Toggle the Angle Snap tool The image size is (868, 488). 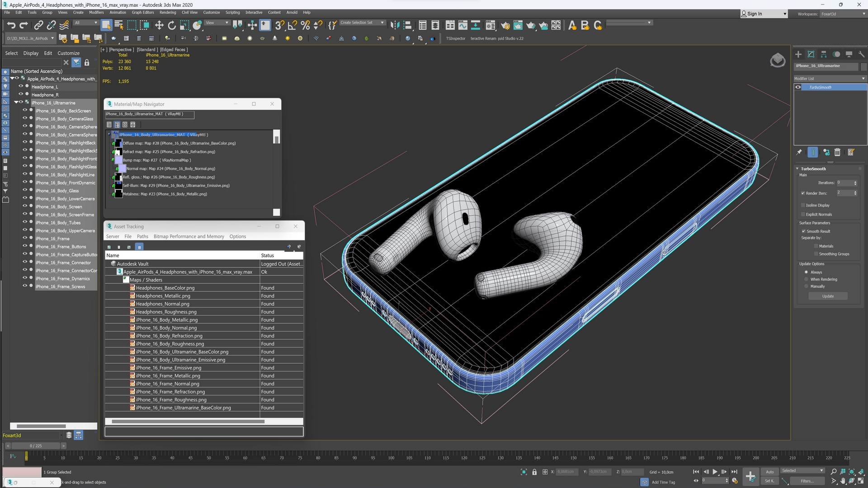pos(292,25)
